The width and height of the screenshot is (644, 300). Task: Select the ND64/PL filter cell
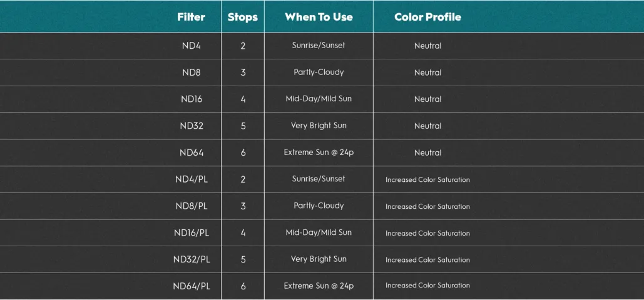[192, 286]
